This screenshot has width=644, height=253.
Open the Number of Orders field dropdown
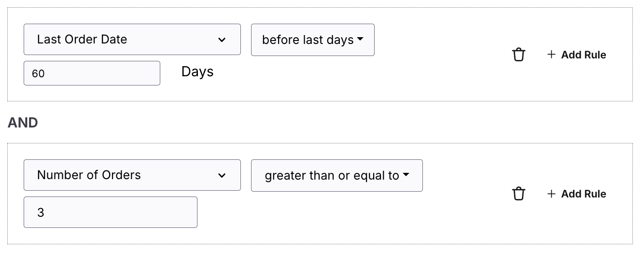coord(132,175)
